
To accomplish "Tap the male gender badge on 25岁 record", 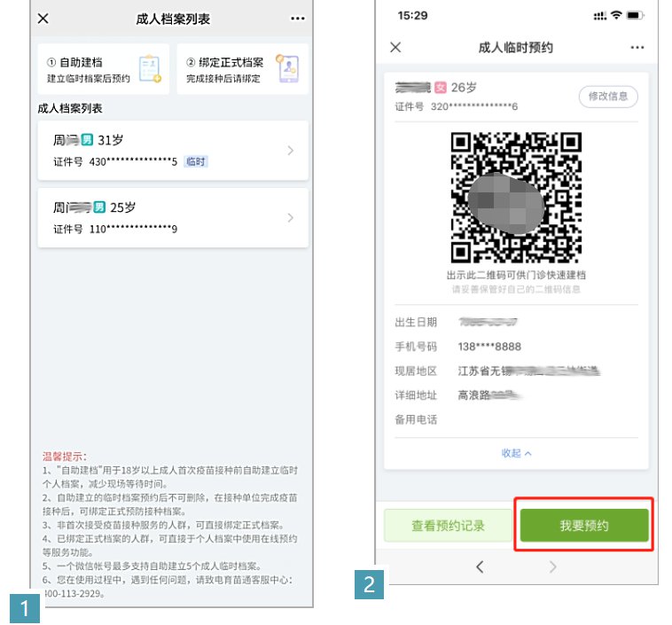I will tap(99, 207).
